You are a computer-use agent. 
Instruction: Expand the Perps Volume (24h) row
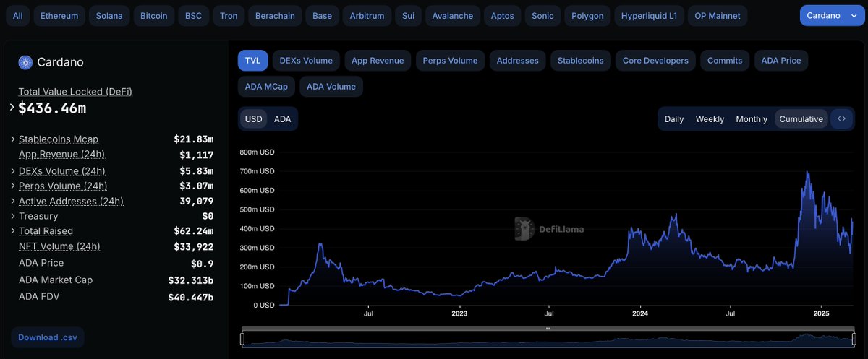tap(12, 186)
